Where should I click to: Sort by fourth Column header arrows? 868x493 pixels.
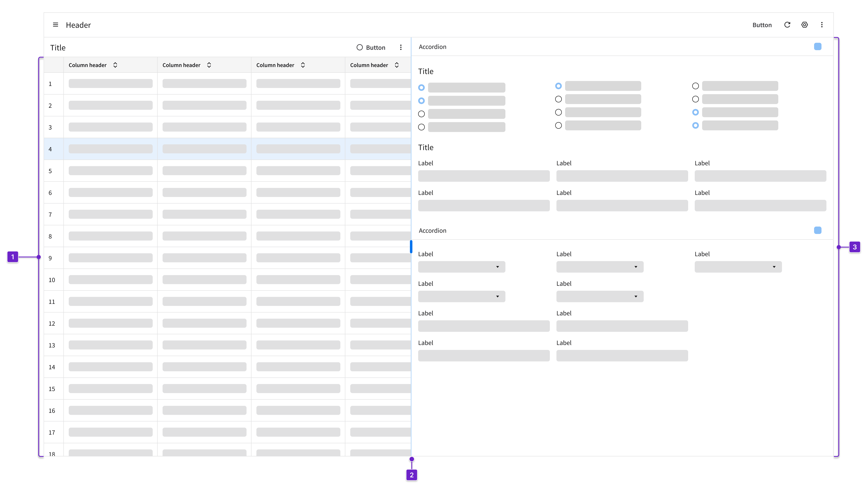397,65
